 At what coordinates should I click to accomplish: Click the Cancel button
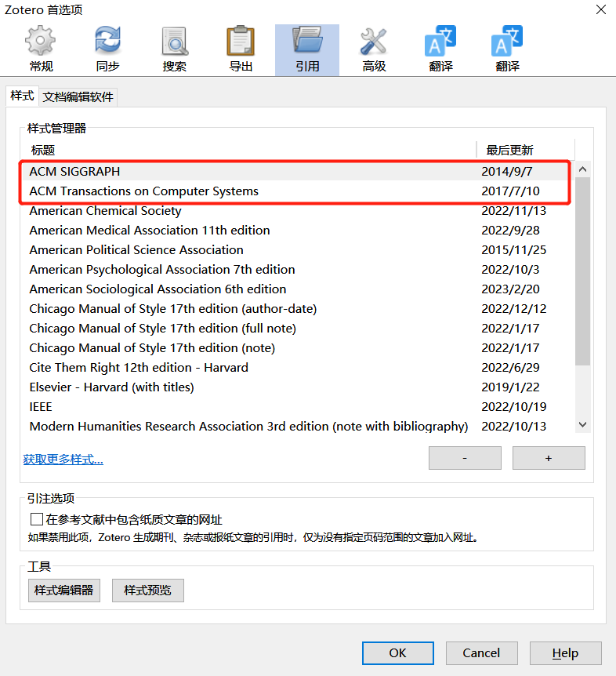point(482,653)
